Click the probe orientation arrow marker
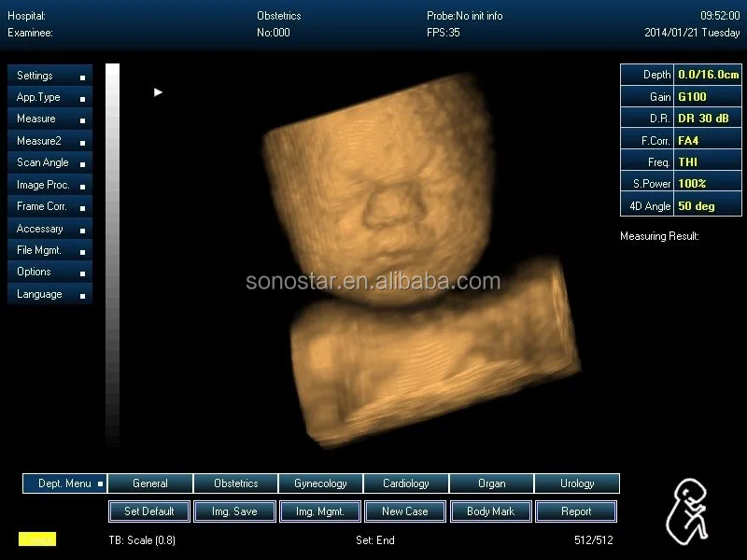This screenshot has height=560, width=747. point(158,92)
